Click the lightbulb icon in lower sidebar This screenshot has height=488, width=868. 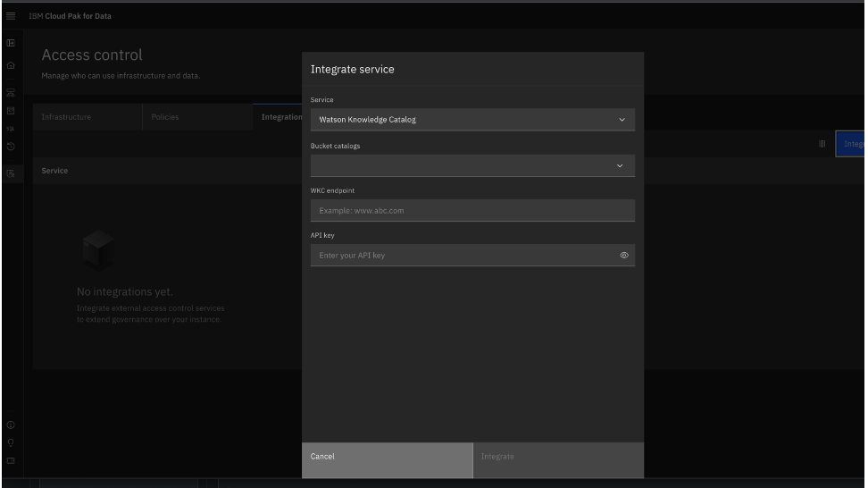point(11,442)
